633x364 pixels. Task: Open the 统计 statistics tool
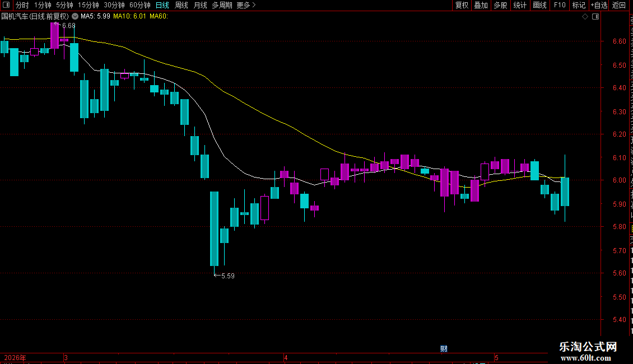tap(520, 5)
